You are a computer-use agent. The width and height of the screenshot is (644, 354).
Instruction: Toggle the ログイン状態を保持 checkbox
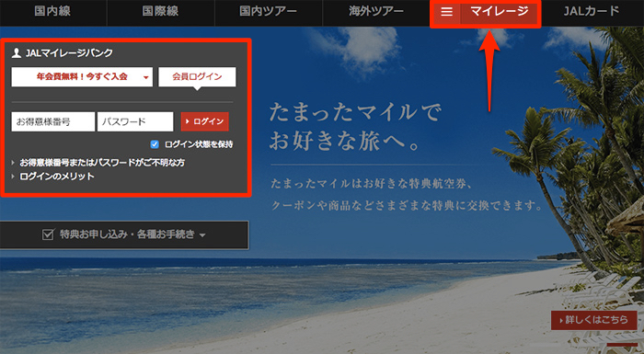[155, 144]
